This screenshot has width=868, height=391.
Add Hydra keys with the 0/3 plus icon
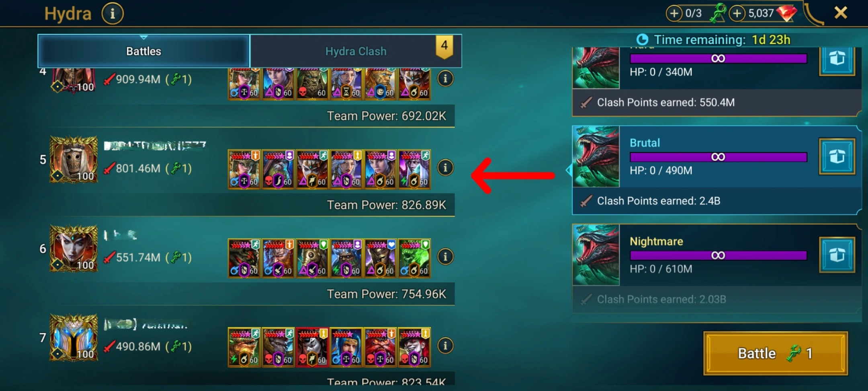coord(674,13)
